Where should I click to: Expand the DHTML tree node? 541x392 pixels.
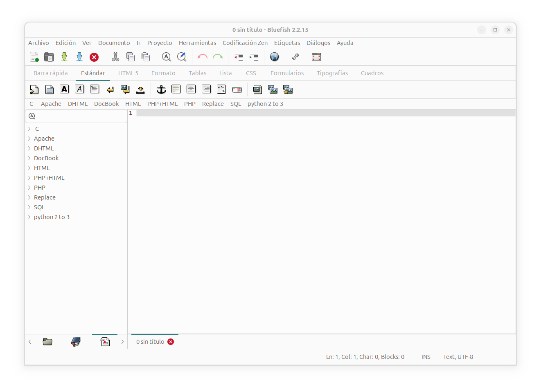coord(29,148)
